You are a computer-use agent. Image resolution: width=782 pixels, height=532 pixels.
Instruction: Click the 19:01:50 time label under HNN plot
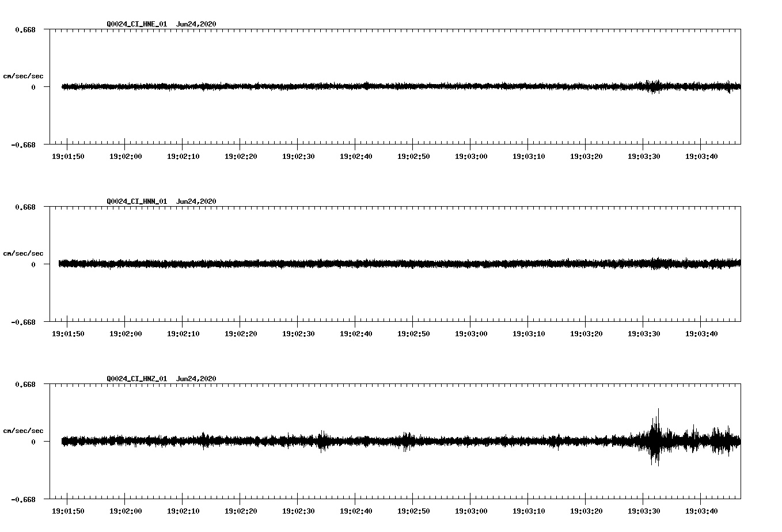click(68, 333)
